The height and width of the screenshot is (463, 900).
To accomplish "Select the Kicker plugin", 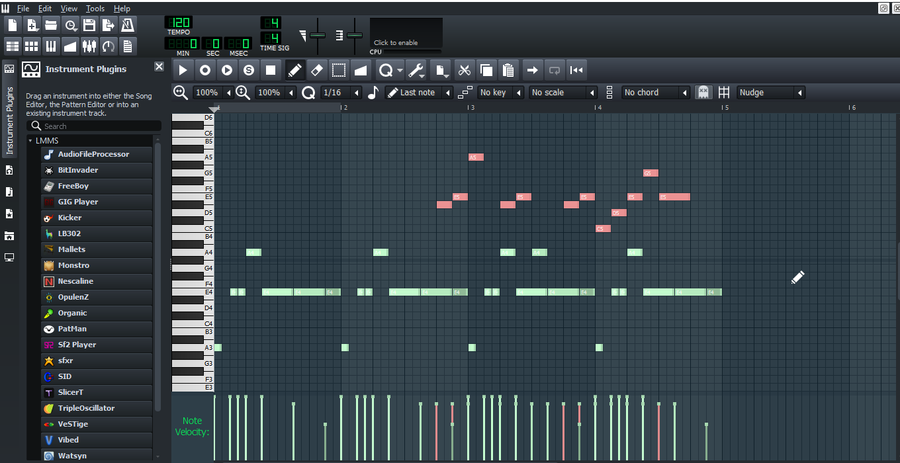I will click(x=96, y=218).
